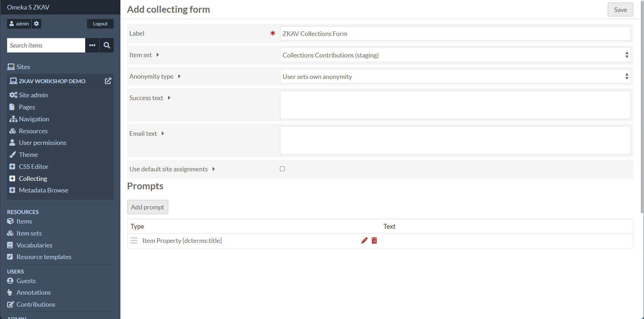Go to Metadata Browse menu item
The image size is (644, 319).
[44, 190]
